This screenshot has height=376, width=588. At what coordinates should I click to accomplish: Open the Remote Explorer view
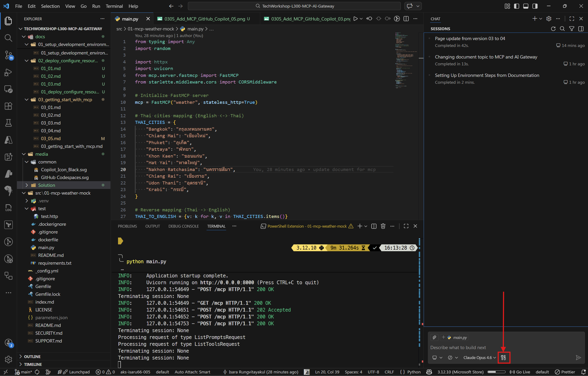pyautogui.click(x=8, y=89)
